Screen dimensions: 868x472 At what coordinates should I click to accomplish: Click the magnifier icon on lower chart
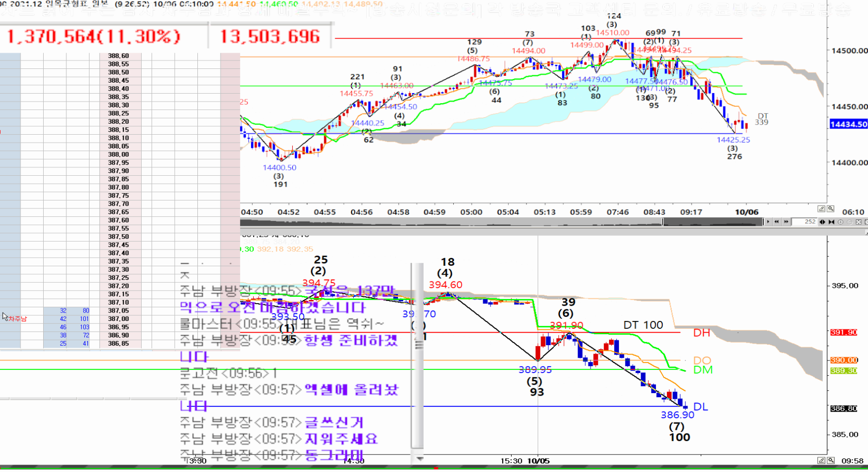click(831, 460)
